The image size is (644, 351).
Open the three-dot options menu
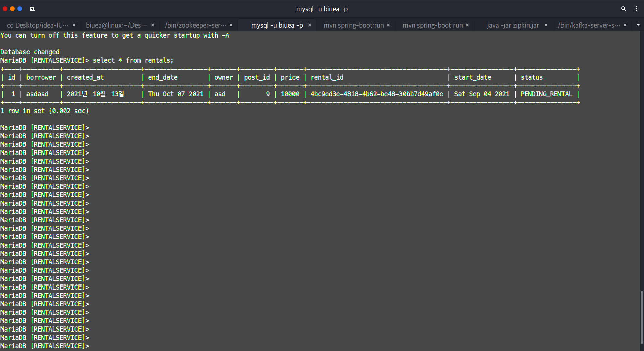pos(636,9)
